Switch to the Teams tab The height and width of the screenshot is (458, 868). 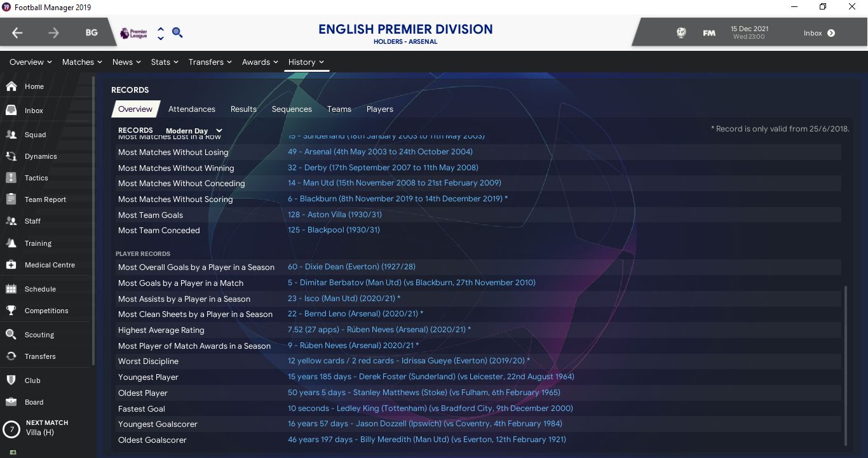339,109
